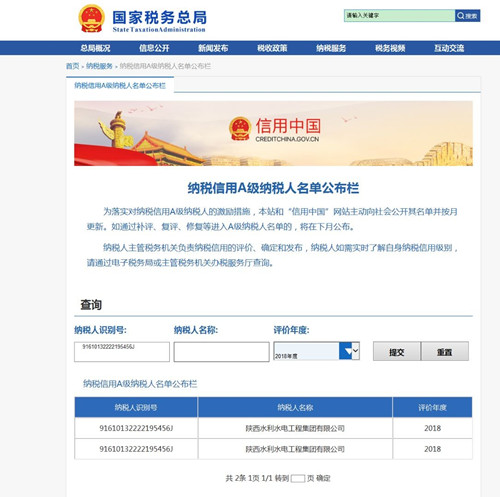Click the 首页 breadcrumb link
Image resolution: width=500 pixels, height=497 pixels.
tap(72, 66)
